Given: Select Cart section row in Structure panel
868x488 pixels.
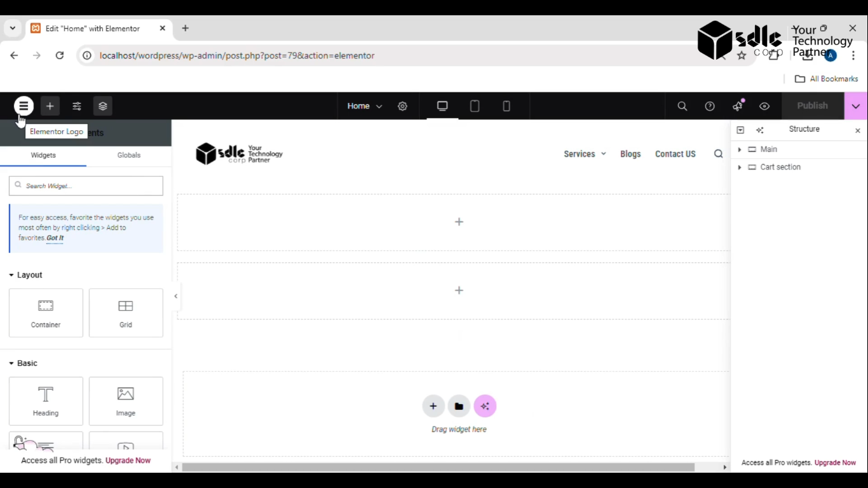Looking at the screenshot, I should [x=799, y=167].
